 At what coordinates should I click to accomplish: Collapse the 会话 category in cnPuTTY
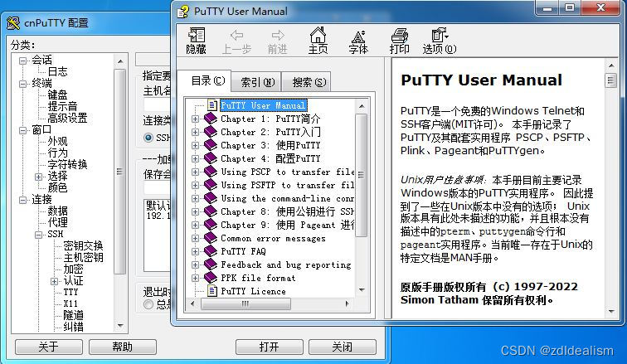pos(22,61)
